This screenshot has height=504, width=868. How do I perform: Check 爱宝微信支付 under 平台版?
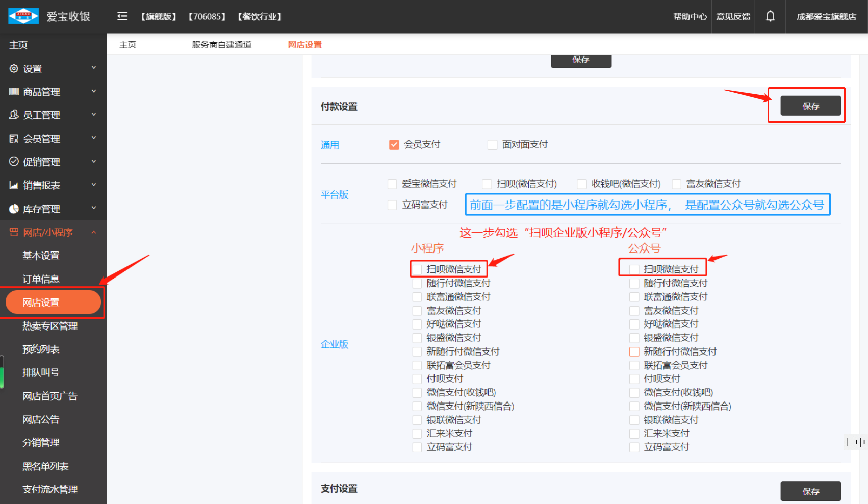(x=392, y=184)
